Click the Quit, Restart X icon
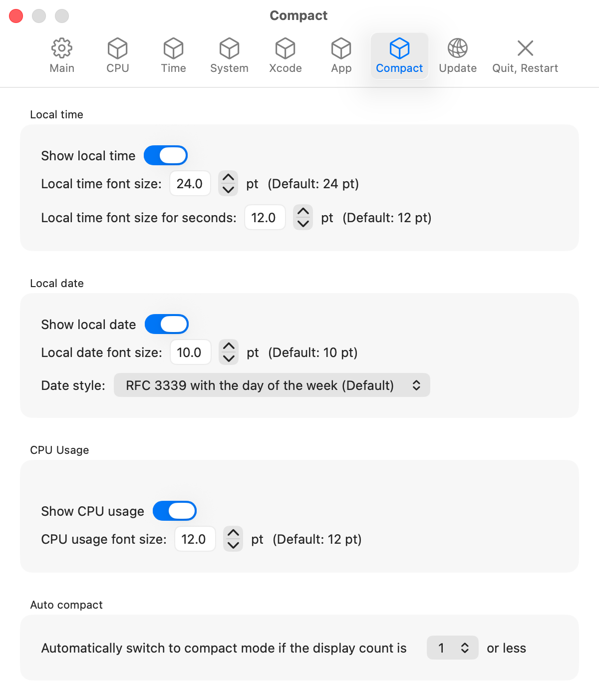The height and width of the screenshot is (700, 599). (x=525, y=49)
